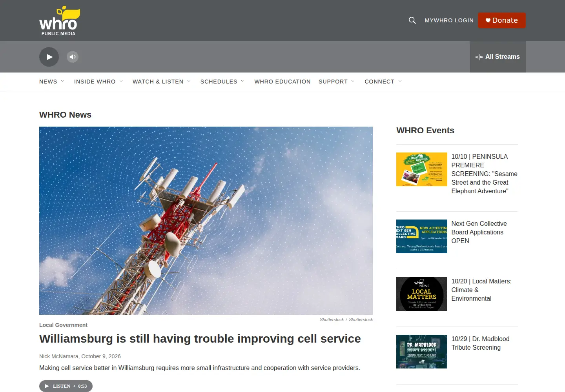The image size is (565, 392).
Task: Open the Local Government category link
Action: coord(63,325)
